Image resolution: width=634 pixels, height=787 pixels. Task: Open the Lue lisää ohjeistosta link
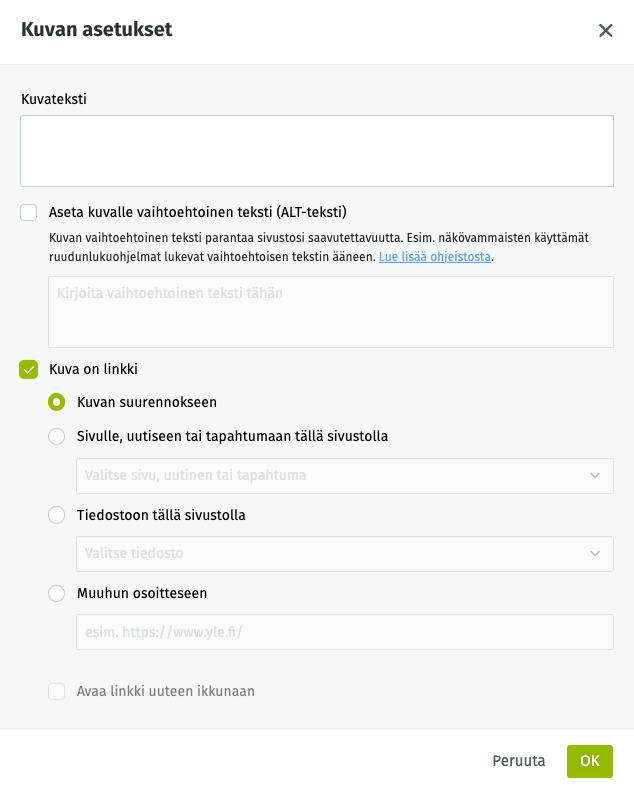tap(435, 256)
